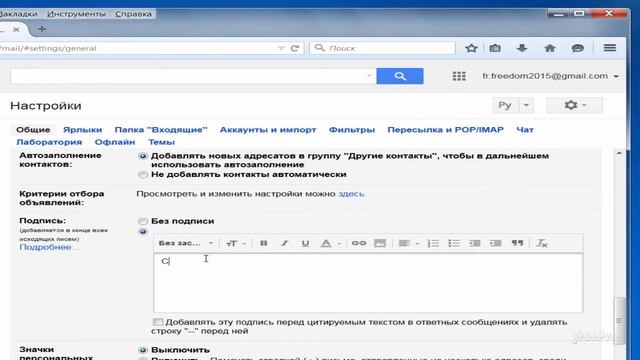640x360 pixels.
Task: Toggle italic in the signature toolbar
Action: click(284, 243)
